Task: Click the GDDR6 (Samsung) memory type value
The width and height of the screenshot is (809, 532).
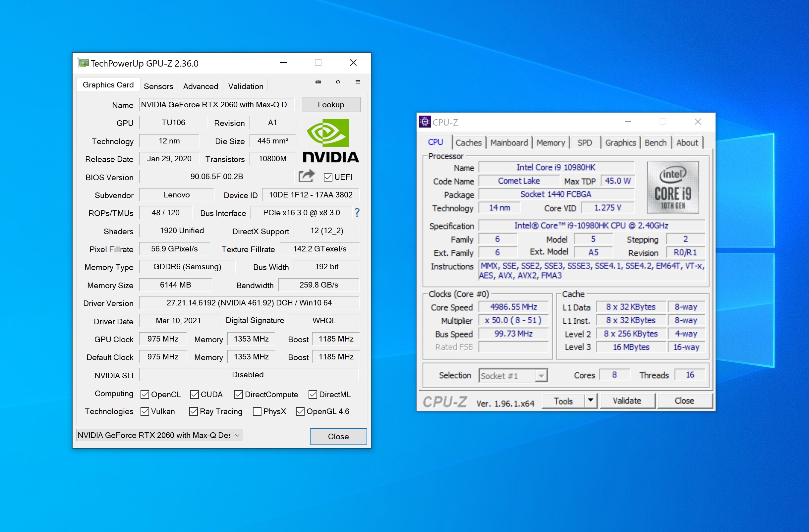Action: tap(187, 267)
